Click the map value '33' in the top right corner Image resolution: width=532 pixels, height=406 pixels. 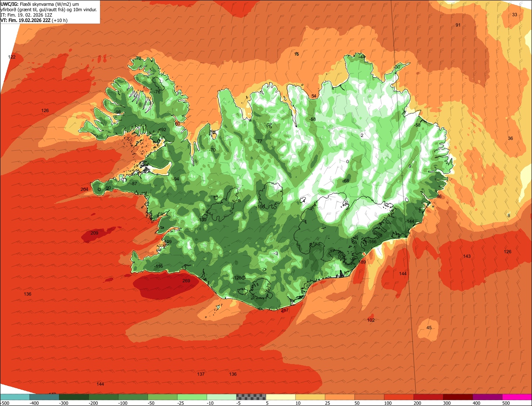click(x=515, y=15)
